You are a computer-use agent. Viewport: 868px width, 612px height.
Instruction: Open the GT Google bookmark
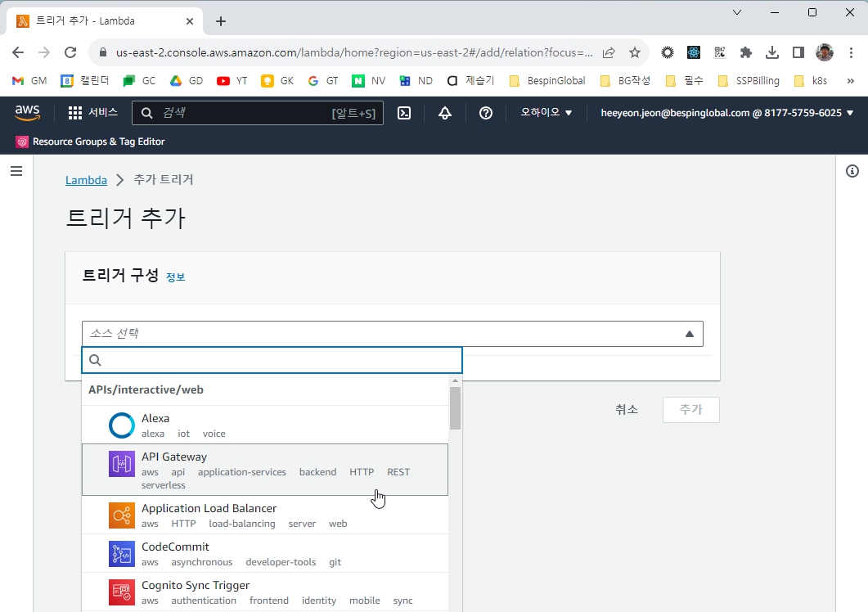tap(322, 81)
